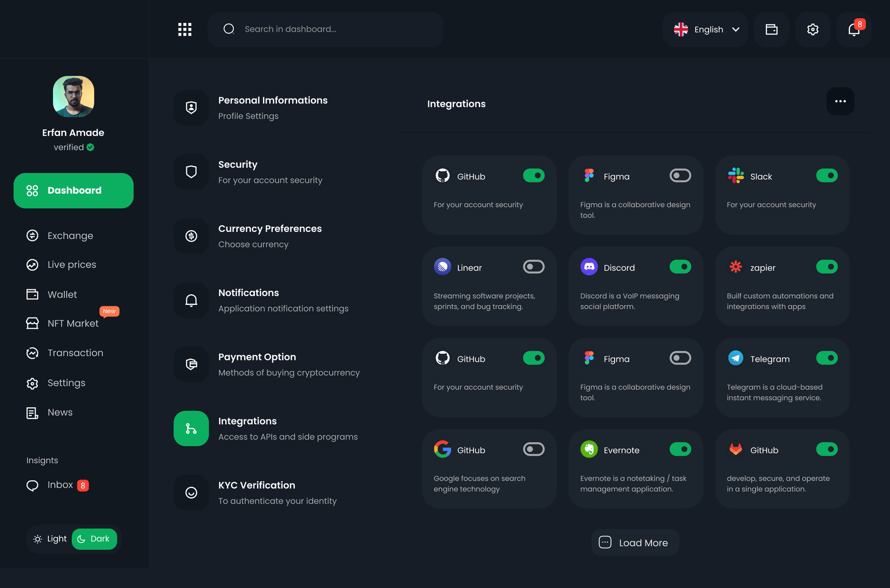
Task: Open the English language dropdown
Action: (706, 29)
